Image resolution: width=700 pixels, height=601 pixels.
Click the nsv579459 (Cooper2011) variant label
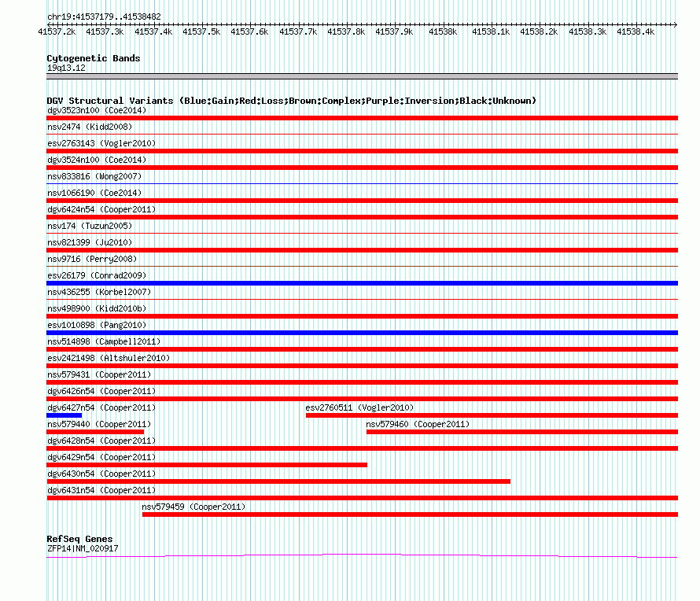coord(193,507)
